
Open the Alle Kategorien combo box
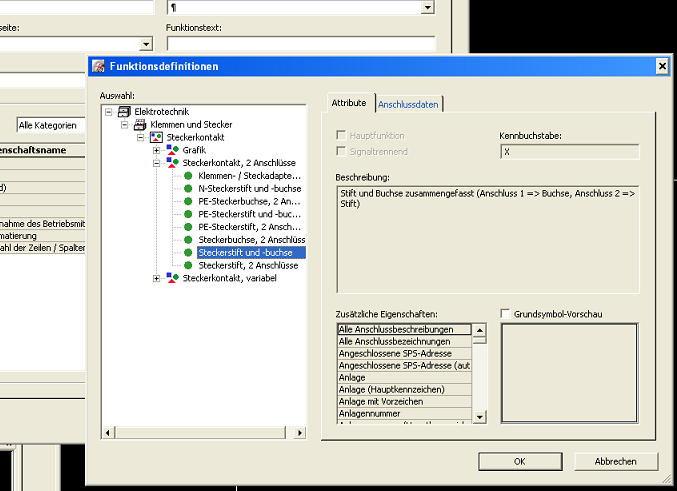(x=51, y=125)
